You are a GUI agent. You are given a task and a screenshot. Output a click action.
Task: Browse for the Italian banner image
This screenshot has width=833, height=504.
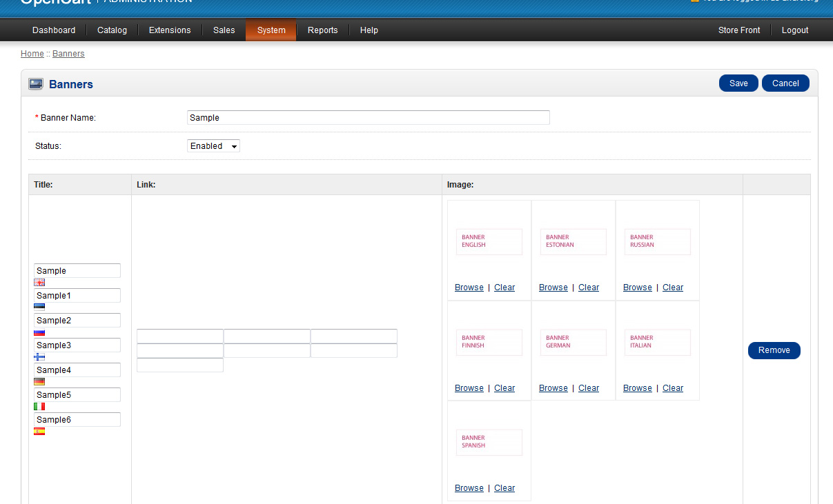(x=638, y=388)
